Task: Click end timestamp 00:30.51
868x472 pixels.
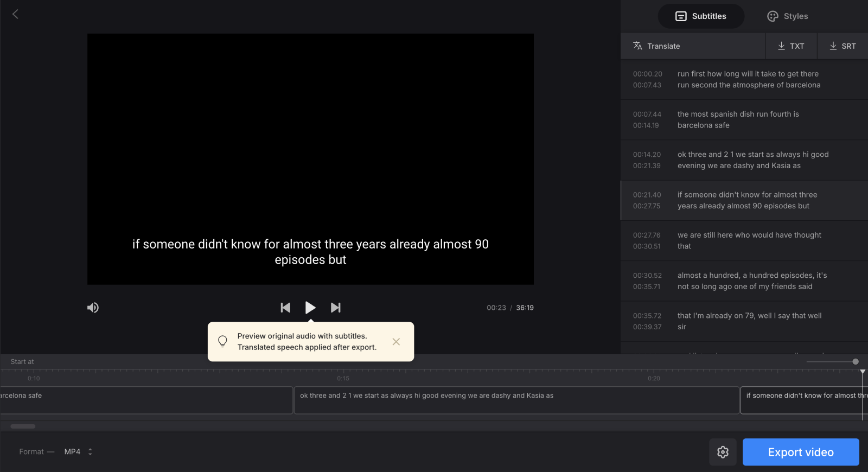Action: coord(647,246)
